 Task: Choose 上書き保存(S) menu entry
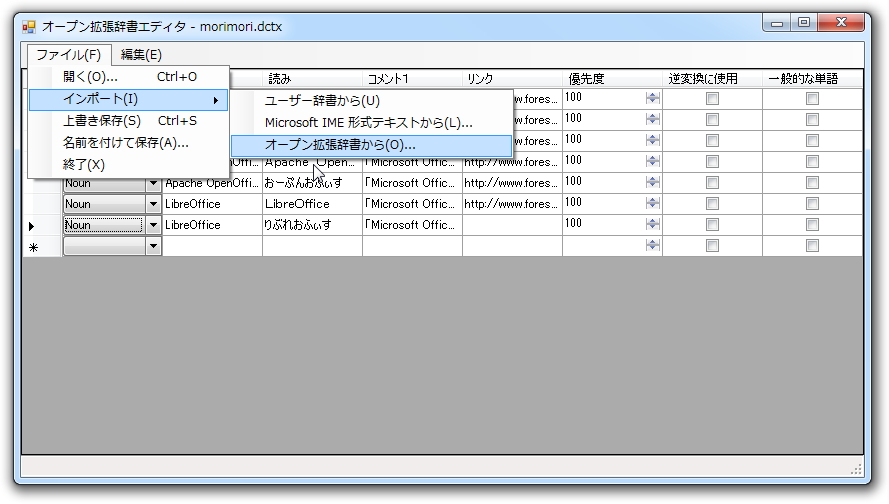129,121
